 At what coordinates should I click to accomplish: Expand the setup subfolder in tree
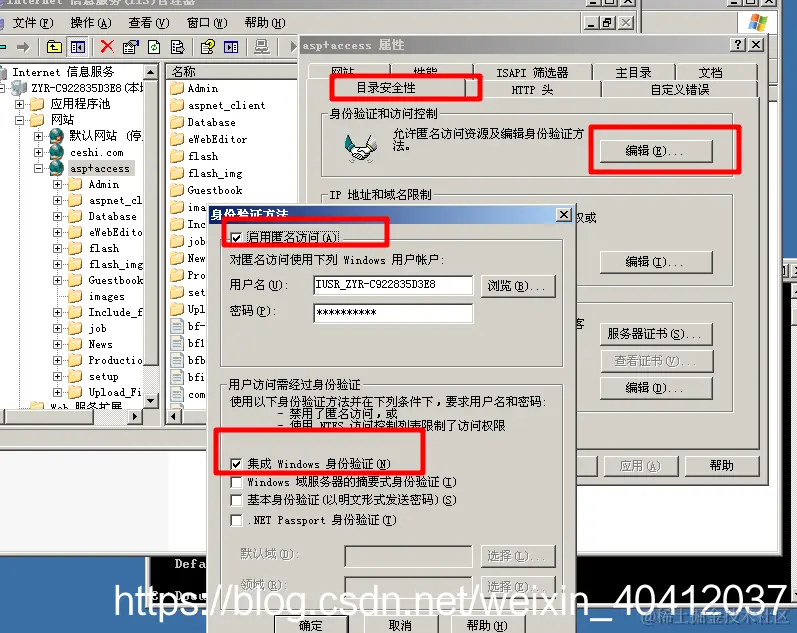pos(57,376)
